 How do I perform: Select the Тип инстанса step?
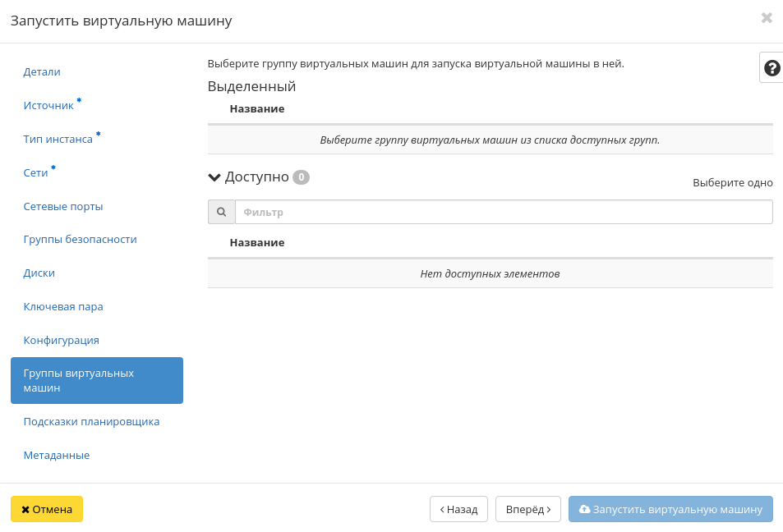(x=58, y=139)
